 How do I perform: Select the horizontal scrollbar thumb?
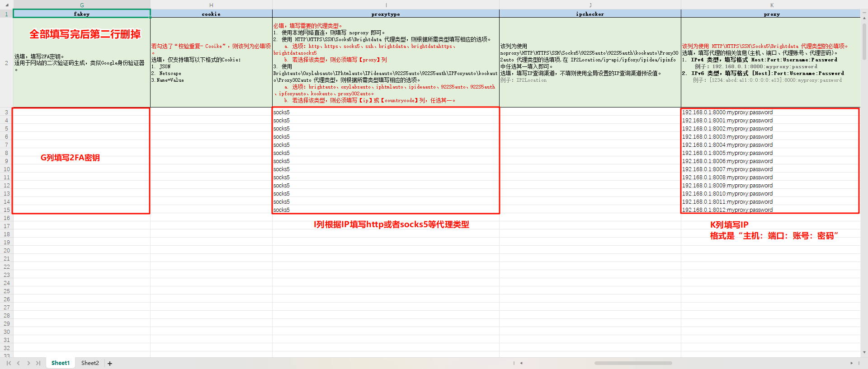click(x=633, y=363)
